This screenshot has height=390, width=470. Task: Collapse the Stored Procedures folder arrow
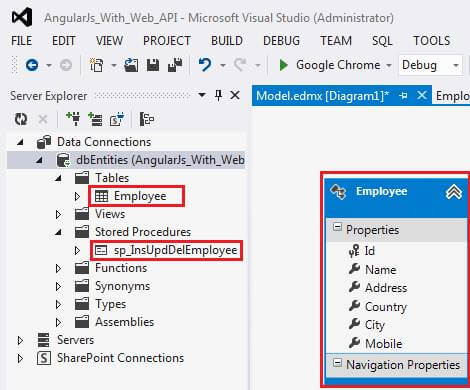click(x=58, y=232)
